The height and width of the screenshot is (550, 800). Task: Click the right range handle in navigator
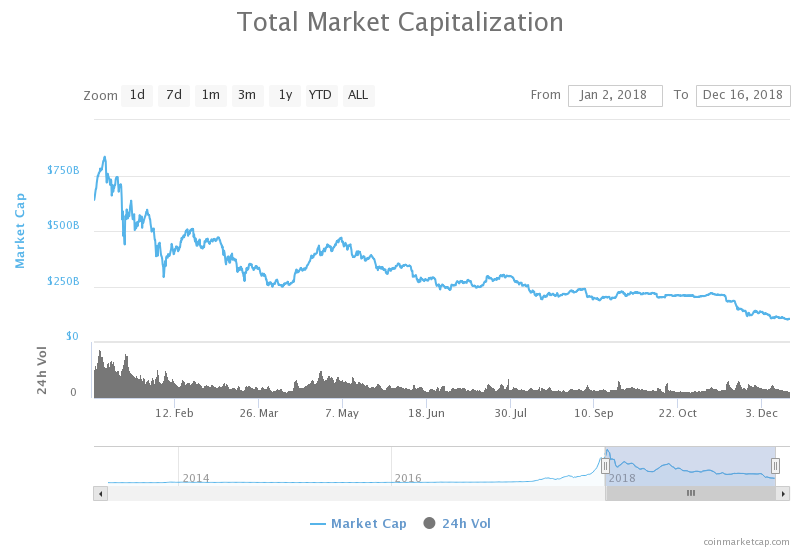[x=775, y=466]
